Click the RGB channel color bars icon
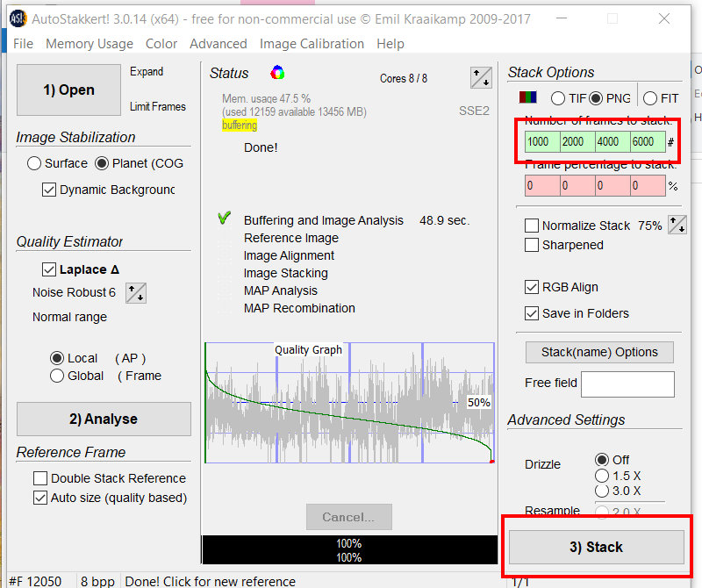Image resolution: width=702 pixels, height=588 pixels. point(528,97)
